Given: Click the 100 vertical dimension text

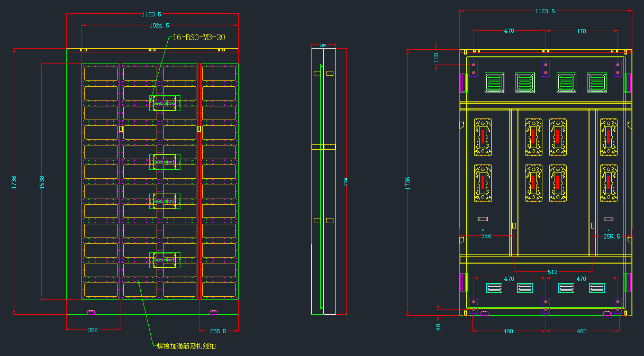Looking at the screenshot, I should (x=436, y=57).
